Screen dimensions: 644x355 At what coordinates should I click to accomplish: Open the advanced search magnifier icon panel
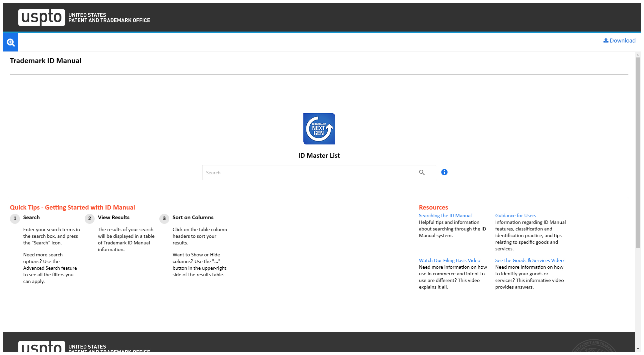(11, 42)
